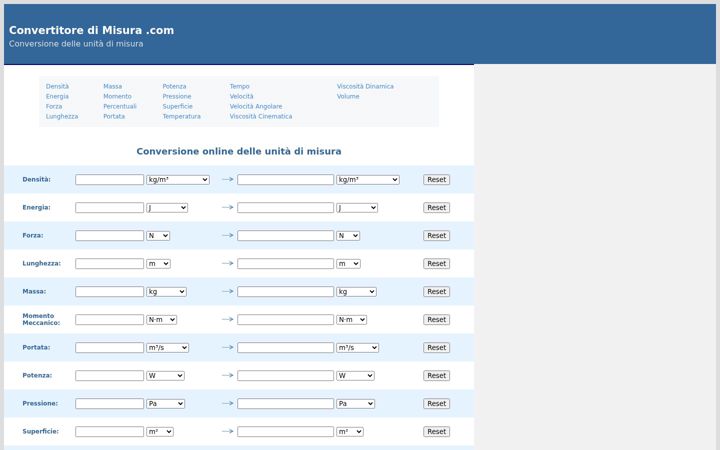Focus the Portata input value field

(x=109, y=348)
